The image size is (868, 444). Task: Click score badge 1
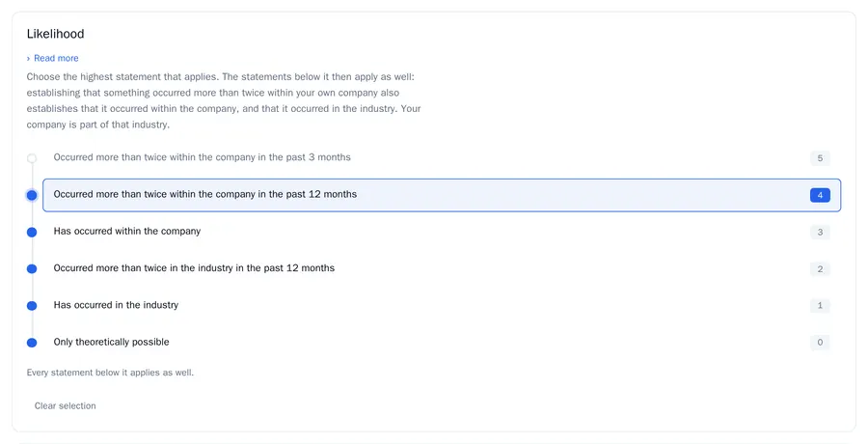[x=820, y=305]
